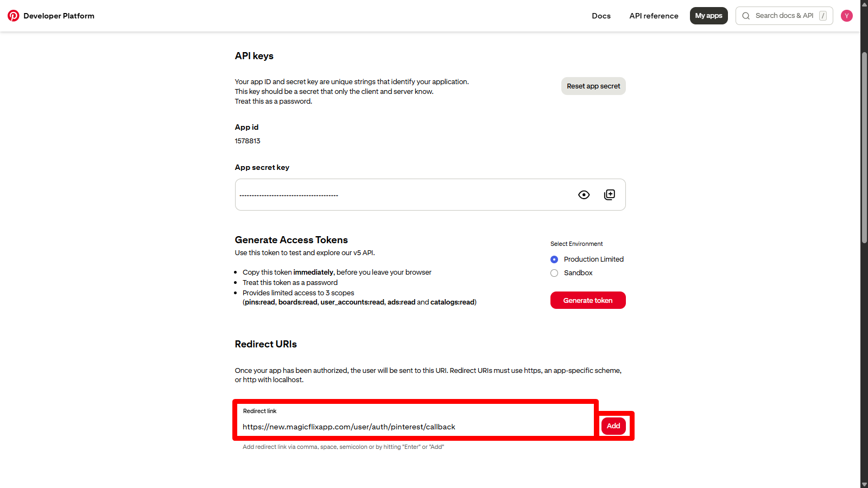Add the redirect link

coord(613,426)
